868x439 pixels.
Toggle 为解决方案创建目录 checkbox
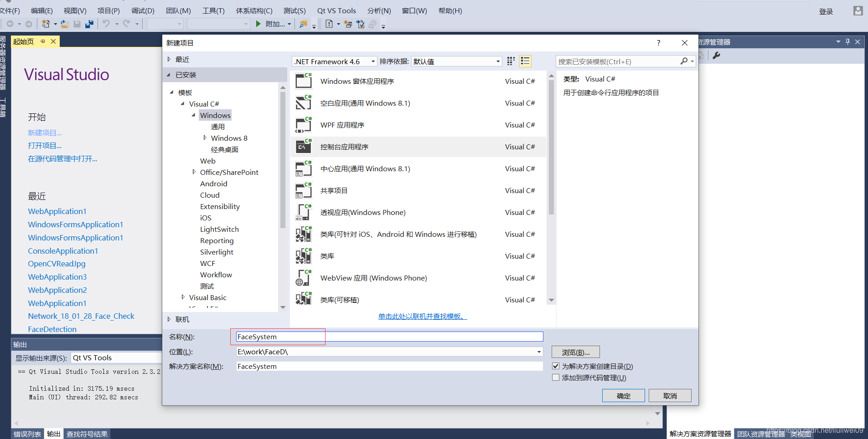pos(556,366)
